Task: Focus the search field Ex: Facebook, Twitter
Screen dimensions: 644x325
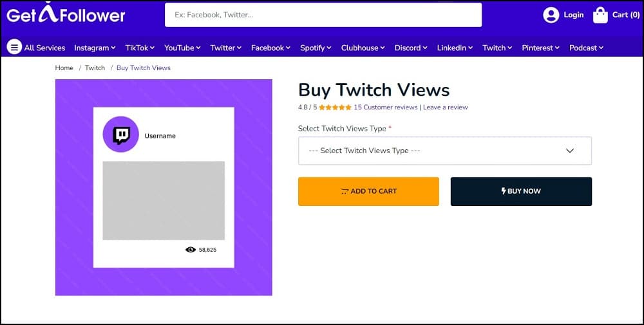Action: coord(323,15)
